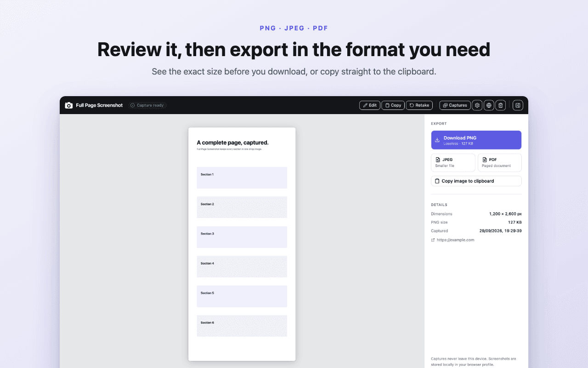The image size is (588, 368).
Task: Click the Captured timestamp 29/09/2026, 19:29:39
Action: 500,230
